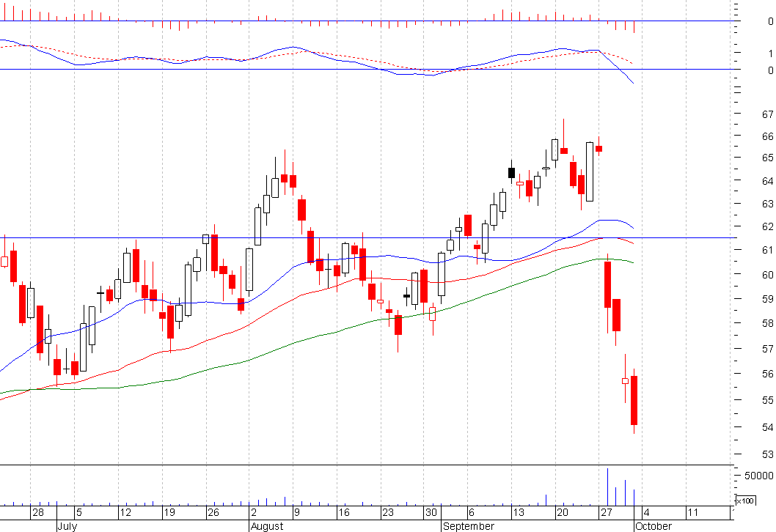
Task: Click date label 5 on time axis
Action: 79,512
